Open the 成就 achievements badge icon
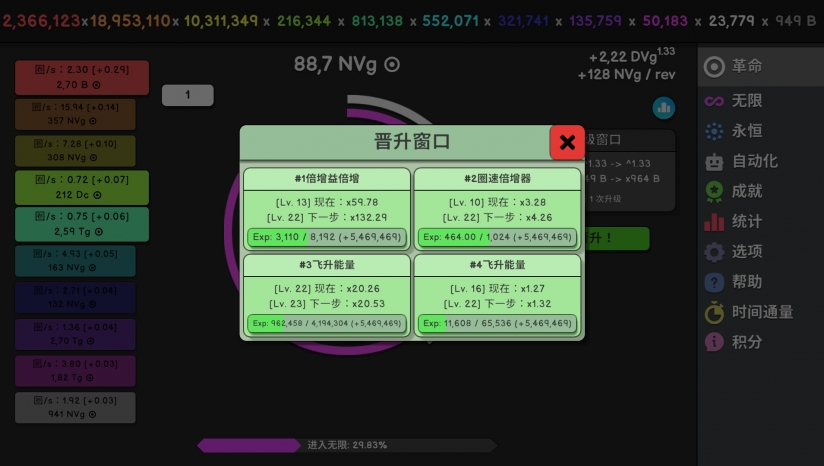Screen dimensions: 824x466 [714, 191]
